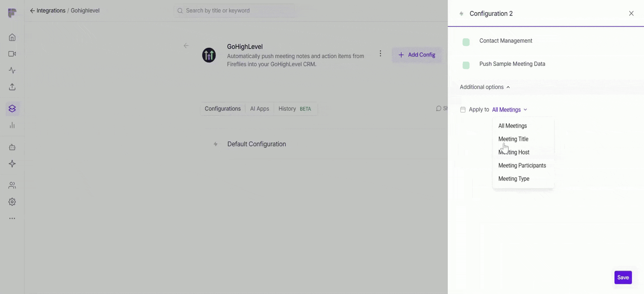Open the Integrations layers sidebar icon
Image resolution: width=644 pixels, height=294 pixels.
[12, 109]
